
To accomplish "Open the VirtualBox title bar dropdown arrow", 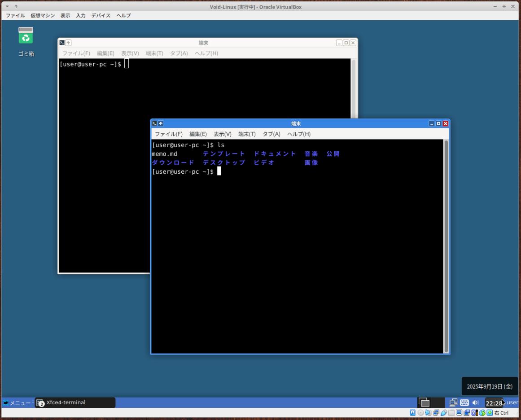I will click(7, 6).
